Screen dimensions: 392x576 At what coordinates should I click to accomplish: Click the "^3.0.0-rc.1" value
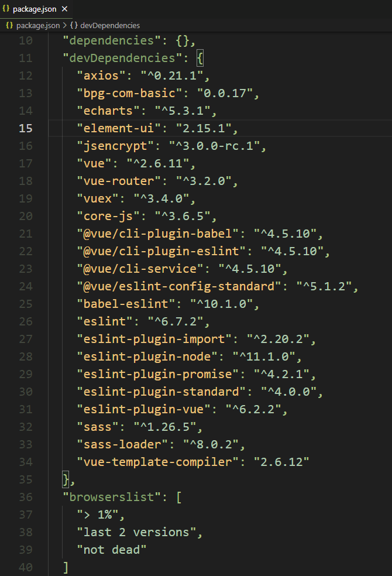click(214, 146)
